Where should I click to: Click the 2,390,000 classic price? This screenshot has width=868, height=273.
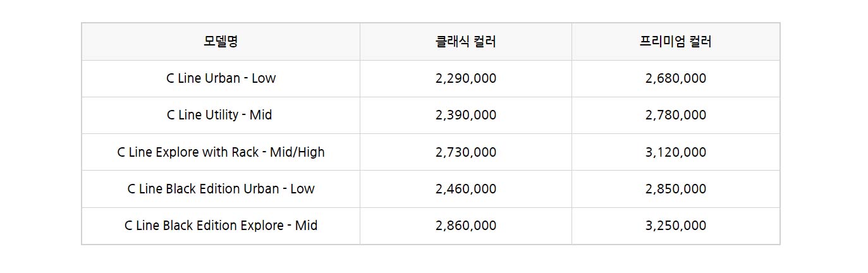click(x=466, y=115)
